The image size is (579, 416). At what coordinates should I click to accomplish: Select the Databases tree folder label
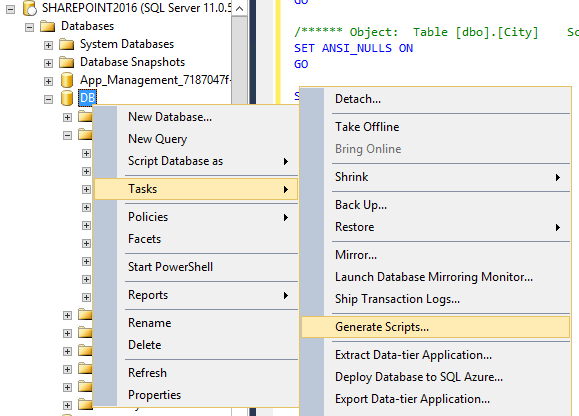tap(88, 26)
